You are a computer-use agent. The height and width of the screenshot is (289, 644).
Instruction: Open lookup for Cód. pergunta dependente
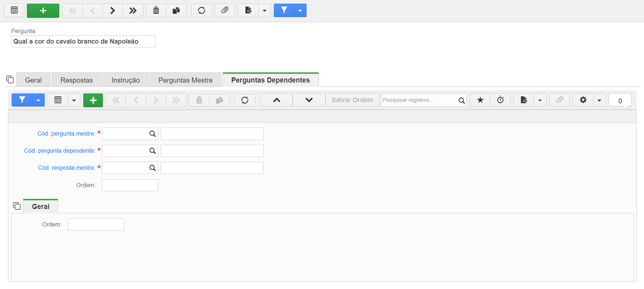coord(153,151)
